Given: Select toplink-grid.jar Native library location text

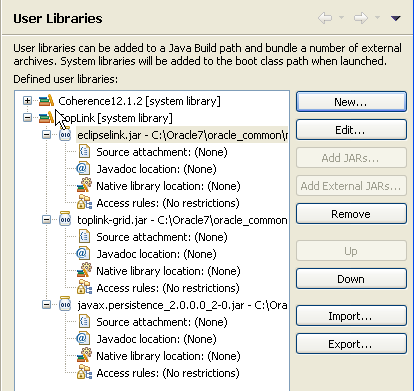Looking at the screenshot, I should [x=168, y=271].
